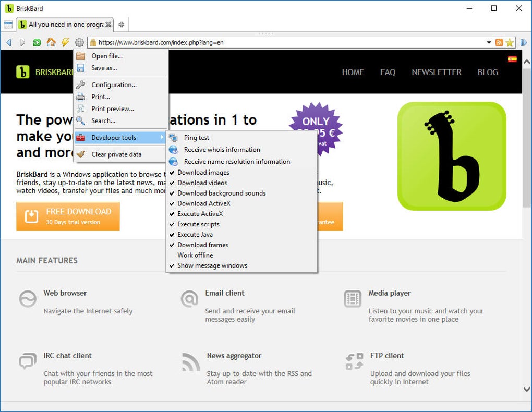This screenshot has height=412, width=532.
Task: Go back with the left arrow
Action: (x=9, y=42)
